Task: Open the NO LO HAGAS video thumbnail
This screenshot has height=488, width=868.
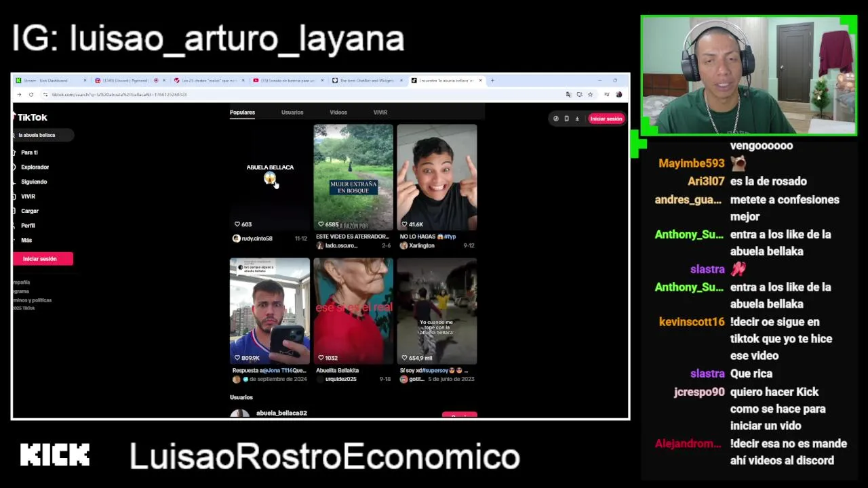Action: 437,177
